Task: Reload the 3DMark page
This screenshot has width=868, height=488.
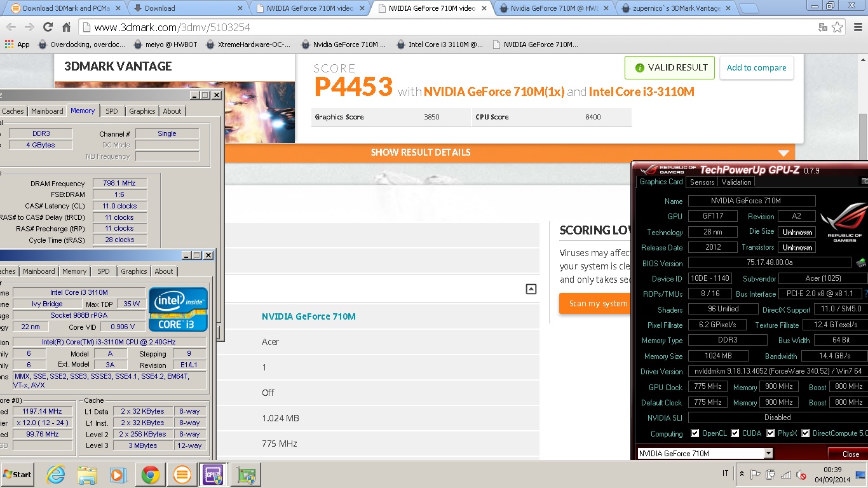Action: coord(48,27)
